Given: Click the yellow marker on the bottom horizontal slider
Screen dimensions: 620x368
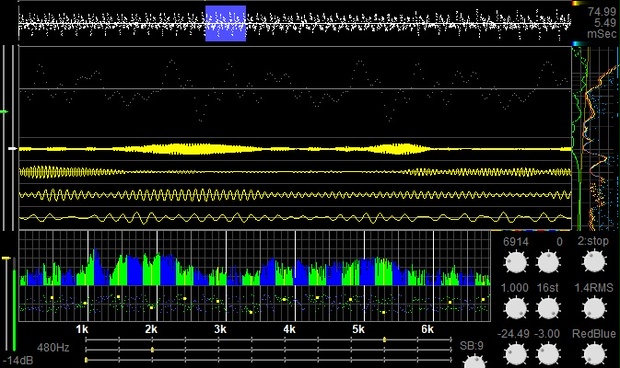Looking at the screenshot, I should tap(86, 360).
